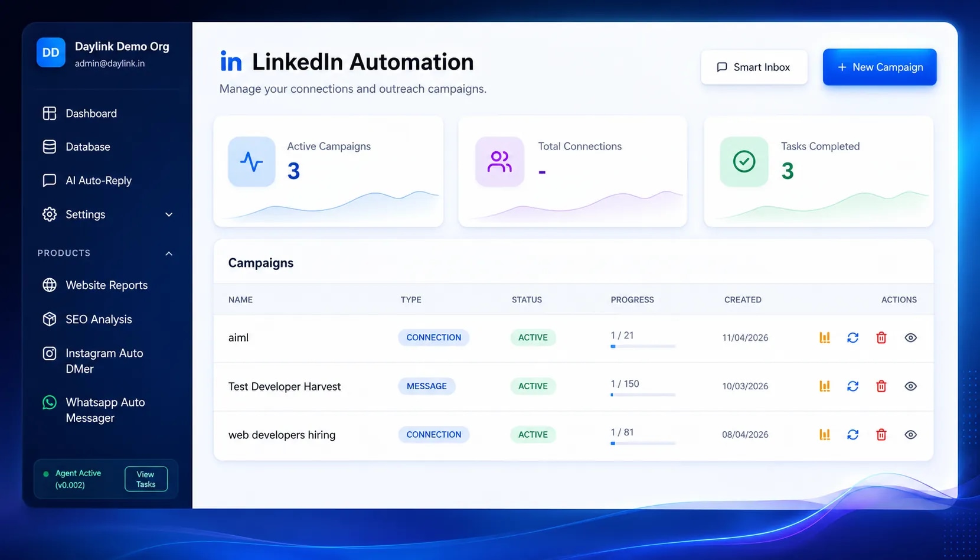This screenshot has width=980, height=560.
Task: Toggle view eye icon for aiml campaign
Action: pos(910,337)
